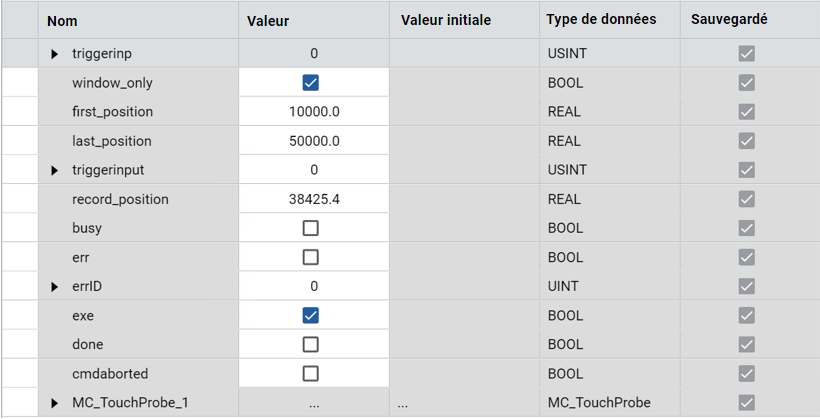Uncheck the exe value checkbox
The image size is (820, 419).
tap(311, 315)
